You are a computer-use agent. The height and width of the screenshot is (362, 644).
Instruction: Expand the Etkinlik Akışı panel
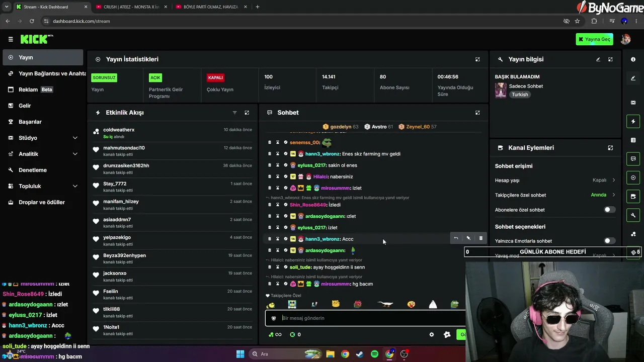pyautogui.click(x=247, y=113)
